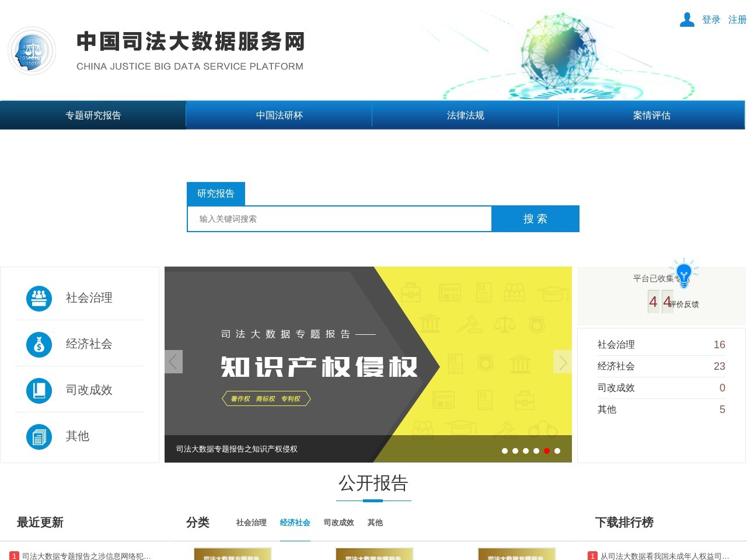Open recent report 司法大数据专题报告之涉信息网络犯…

click(86, 556)
